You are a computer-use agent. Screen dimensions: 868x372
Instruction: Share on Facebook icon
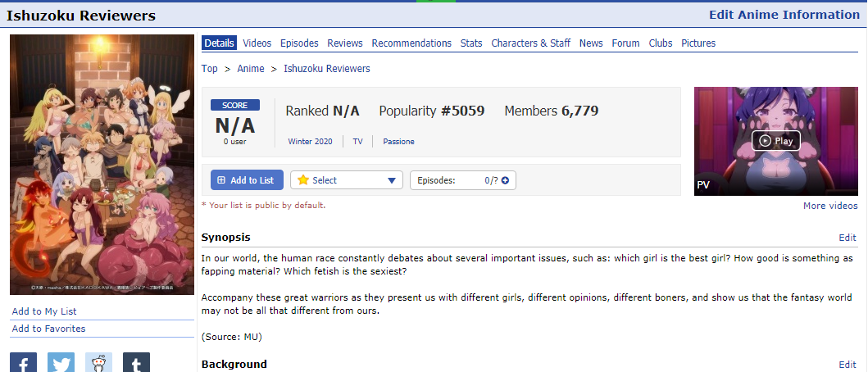[x=23, y=362]
